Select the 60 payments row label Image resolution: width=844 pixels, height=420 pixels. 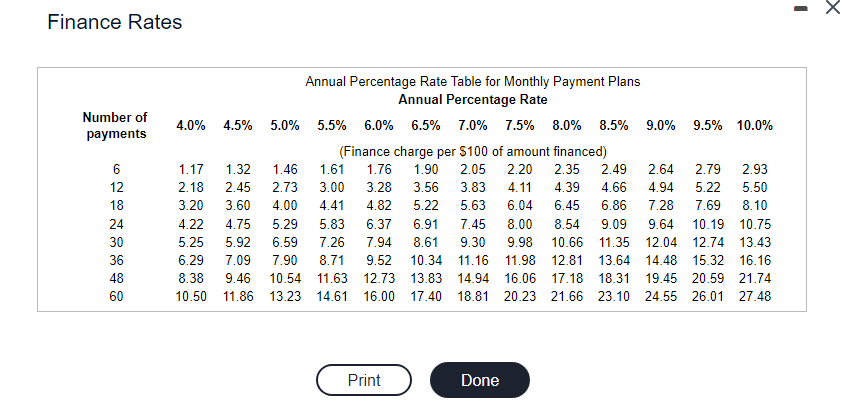[x=116, y=296]
